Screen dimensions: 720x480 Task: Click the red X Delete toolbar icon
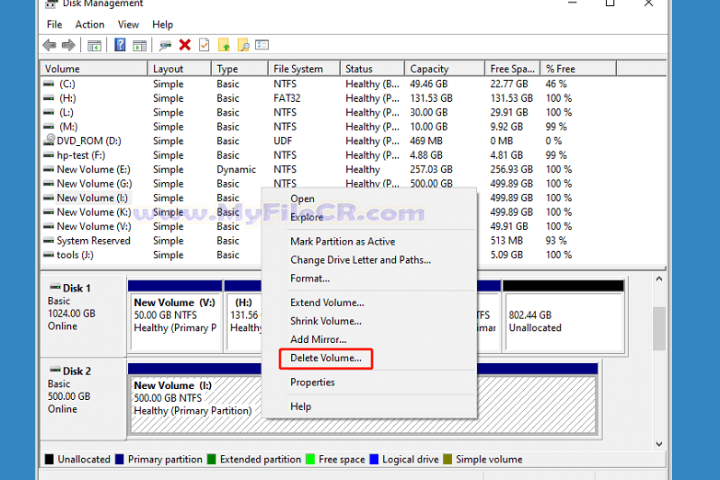(x=185, y=45)
